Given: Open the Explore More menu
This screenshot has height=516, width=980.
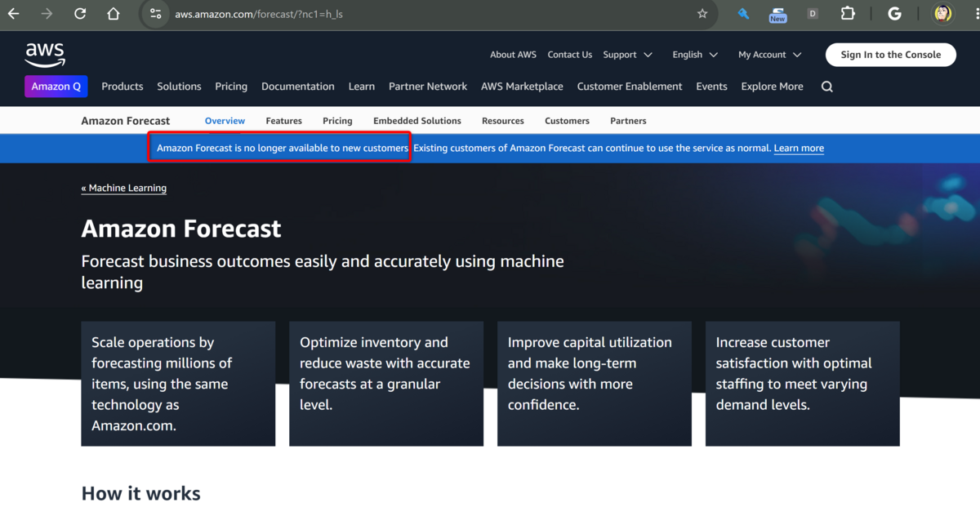Looking at the screenshot, I should tap(772, 87).
